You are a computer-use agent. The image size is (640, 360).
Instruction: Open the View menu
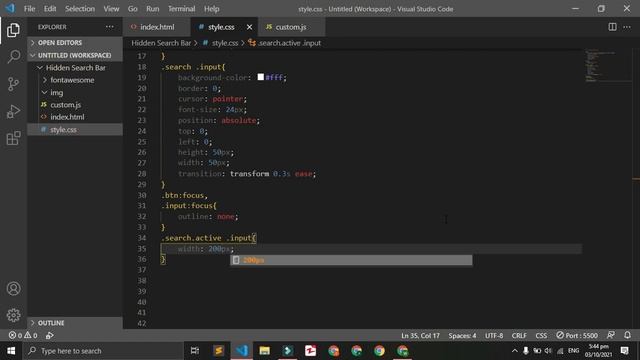[x=111, y=9]
